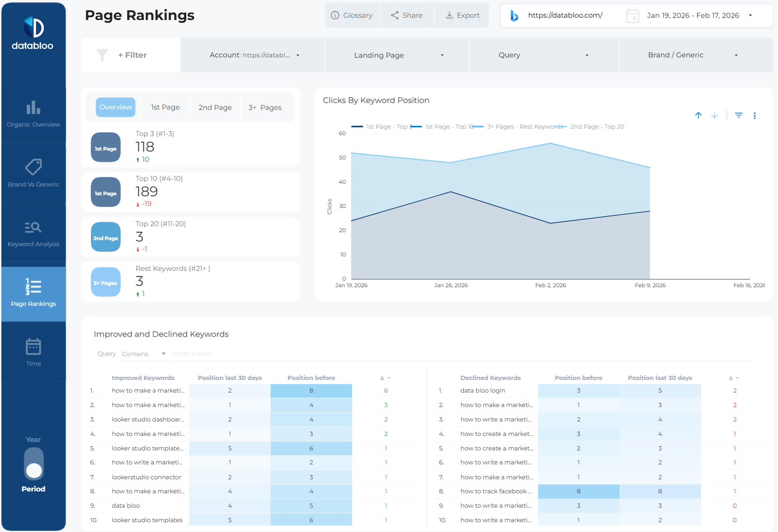Image resolution: width=778 pixels, height=532 pixels.
Task: Toggle the 2nd Page - Top 20 legend series
Action: pyautogui.click(x=596, y=127)
